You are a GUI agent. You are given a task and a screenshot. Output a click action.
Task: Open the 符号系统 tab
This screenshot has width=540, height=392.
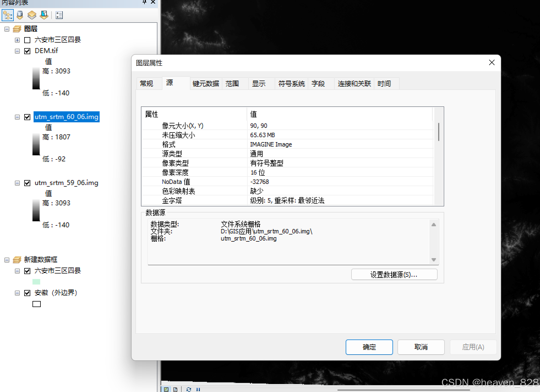(291, 84)
